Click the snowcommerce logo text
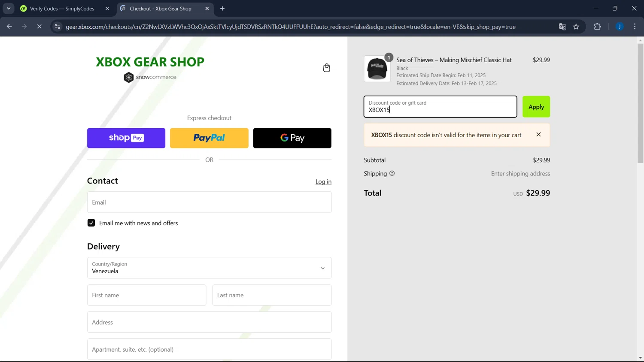 tap(156, 77)
